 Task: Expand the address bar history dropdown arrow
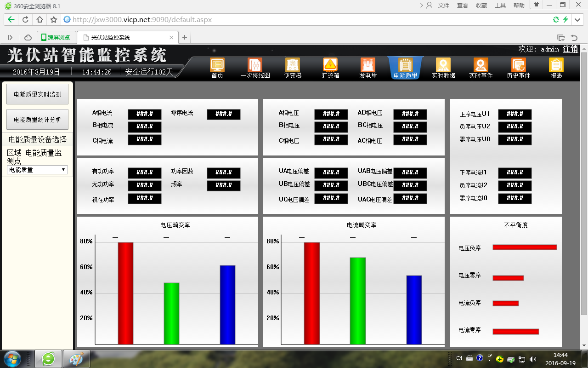578,20
